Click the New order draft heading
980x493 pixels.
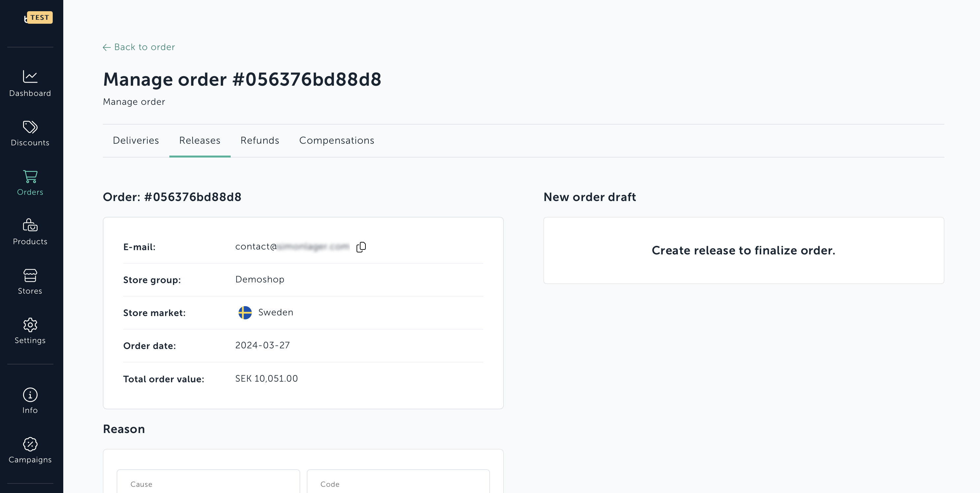590,197
